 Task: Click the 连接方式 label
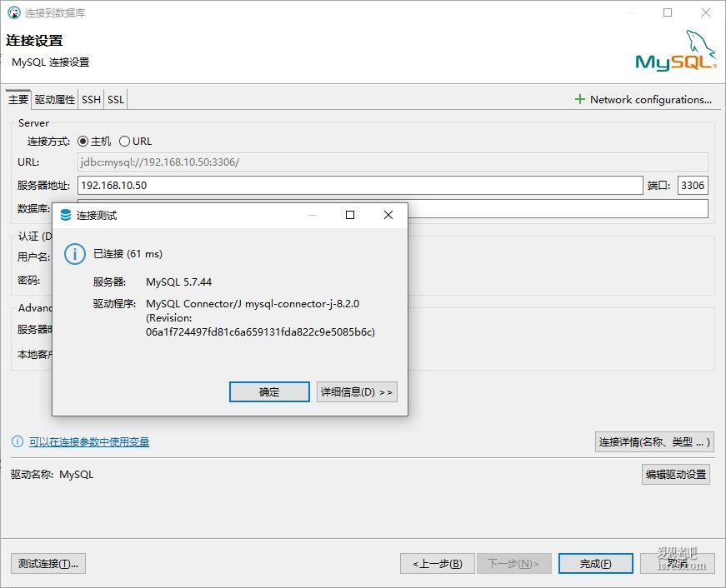[48, 141]
